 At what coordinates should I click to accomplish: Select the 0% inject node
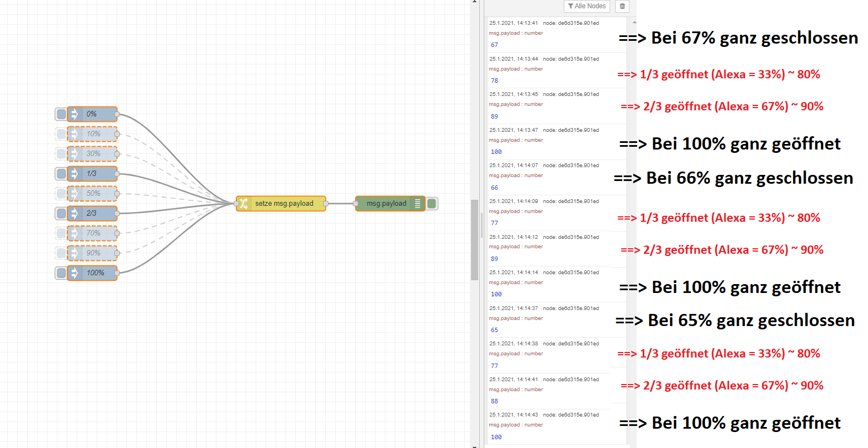[x=92, y=114]
